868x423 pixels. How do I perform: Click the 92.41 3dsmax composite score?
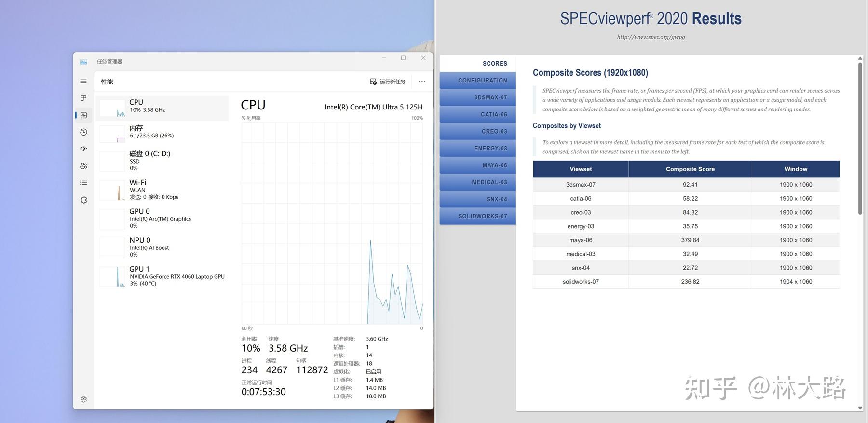(690, 185)
